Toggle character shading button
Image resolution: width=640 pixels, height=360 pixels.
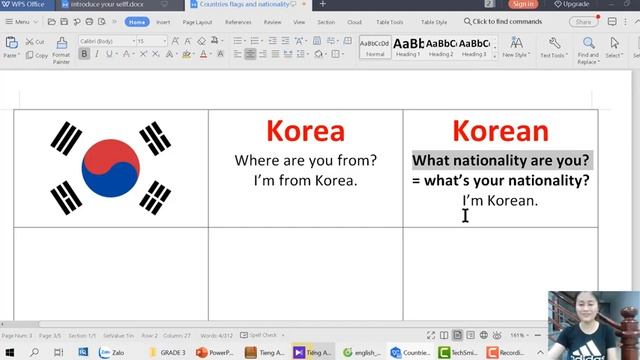coord(220,54)
